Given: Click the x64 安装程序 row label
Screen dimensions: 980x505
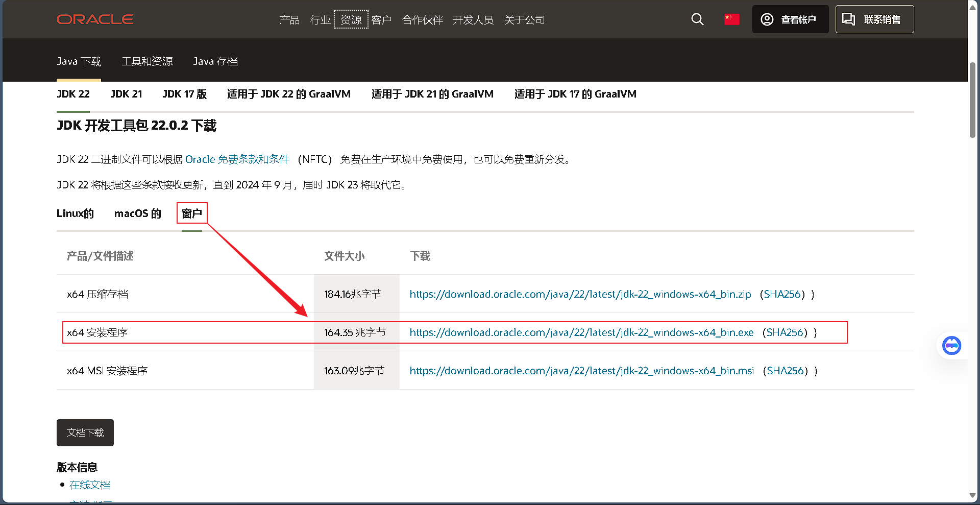Looking at the screenshot, I should pyautogui.click(x=97, y=332).
